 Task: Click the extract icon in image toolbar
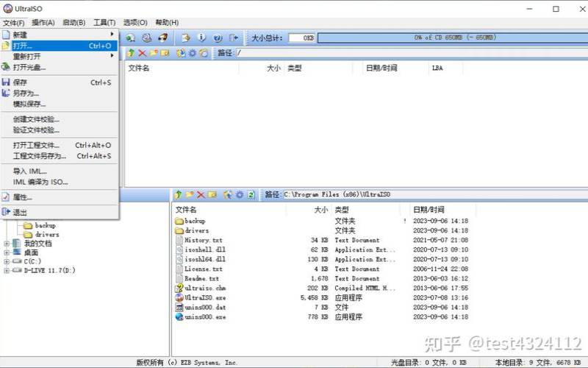pyautogui.click(x=181, y=53)
